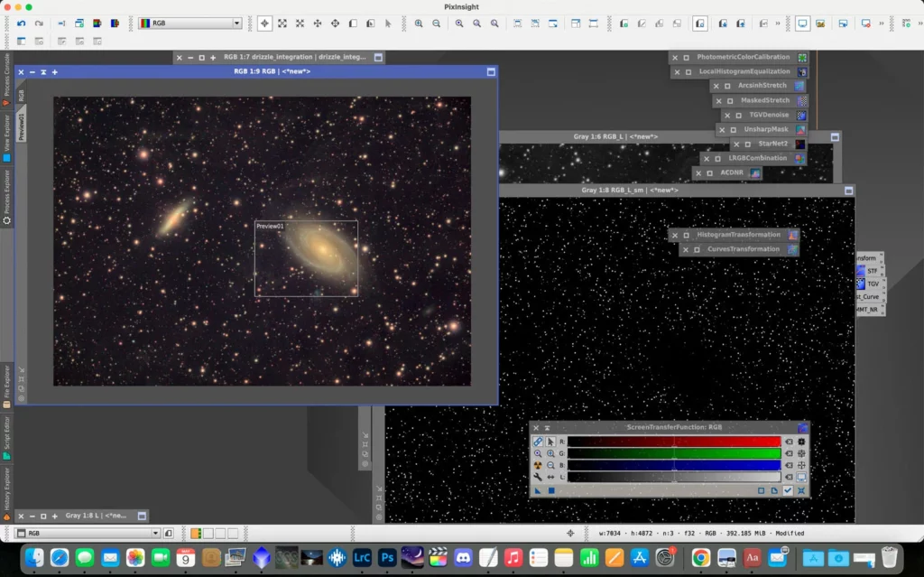Click the wrench icon in ScreenTransferFunction
Screen dimensions: 924x577
pyautogui.click(x=538, y=477)
